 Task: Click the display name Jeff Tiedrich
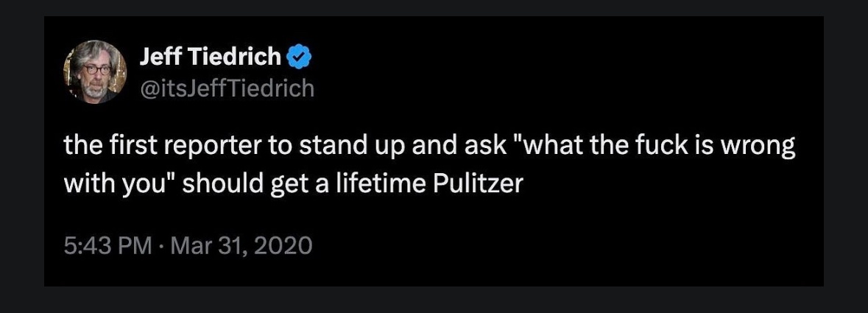click(210, 56)
